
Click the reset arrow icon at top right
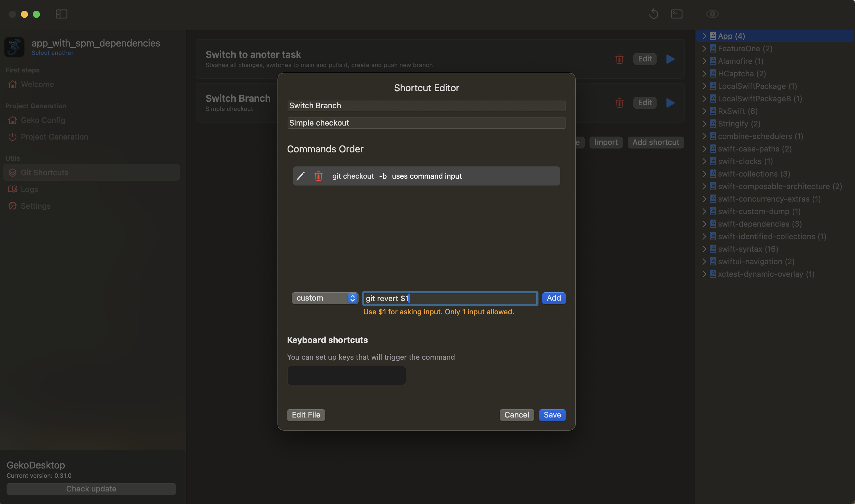pyautogui.click(x=653, y=14)
